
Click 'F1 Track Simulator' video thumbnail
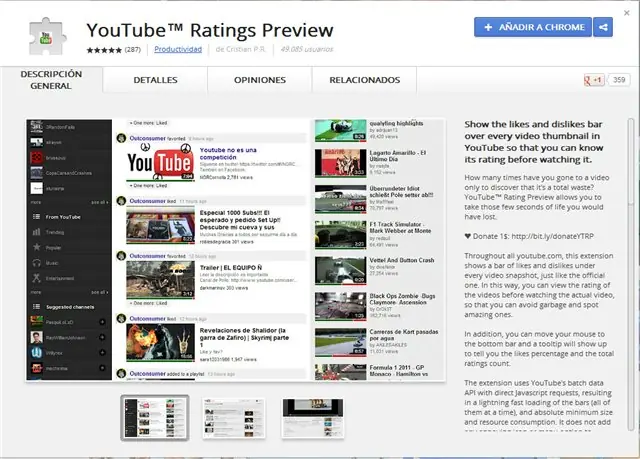pyautogui.click(x=340, y=235)
